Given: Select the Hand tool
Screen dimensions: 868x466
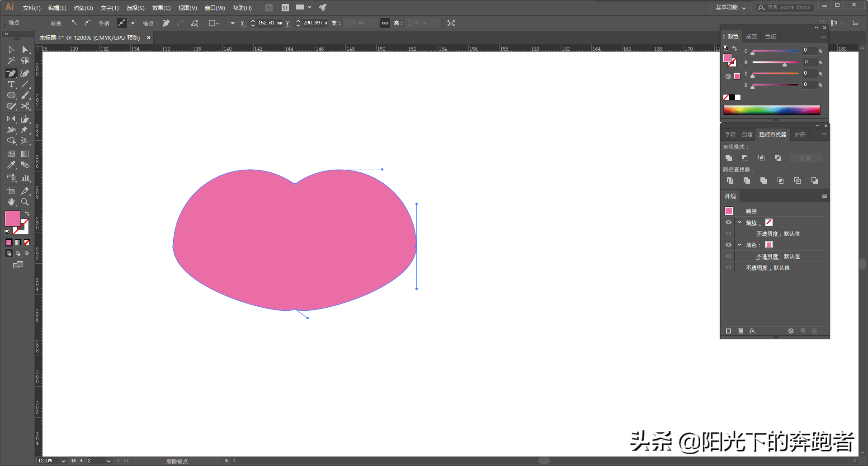Looking at the screenshot, I should tap(11, 202).
